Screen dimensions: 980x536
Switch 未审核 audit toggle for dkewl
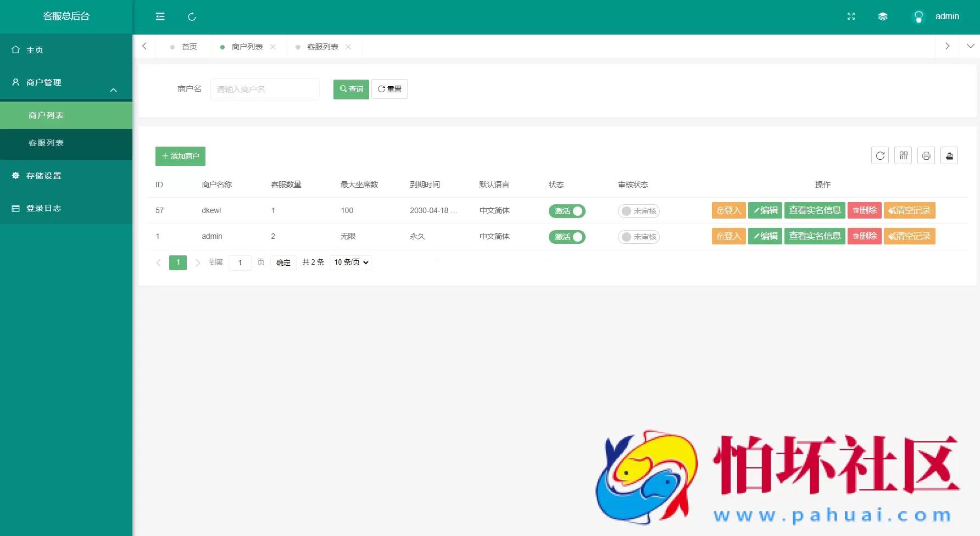(638, 211)
